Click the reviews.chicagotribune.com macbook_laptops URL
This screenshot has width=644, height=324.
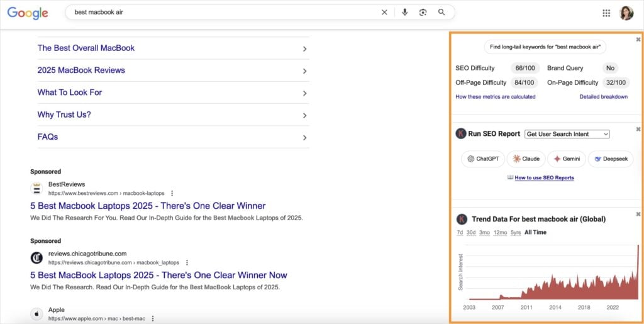(x=114, y=262)
